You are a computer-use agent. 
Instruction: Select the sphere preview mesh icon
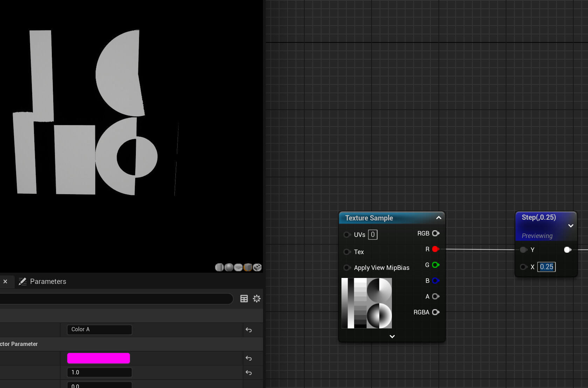click(x=229, y=267)
